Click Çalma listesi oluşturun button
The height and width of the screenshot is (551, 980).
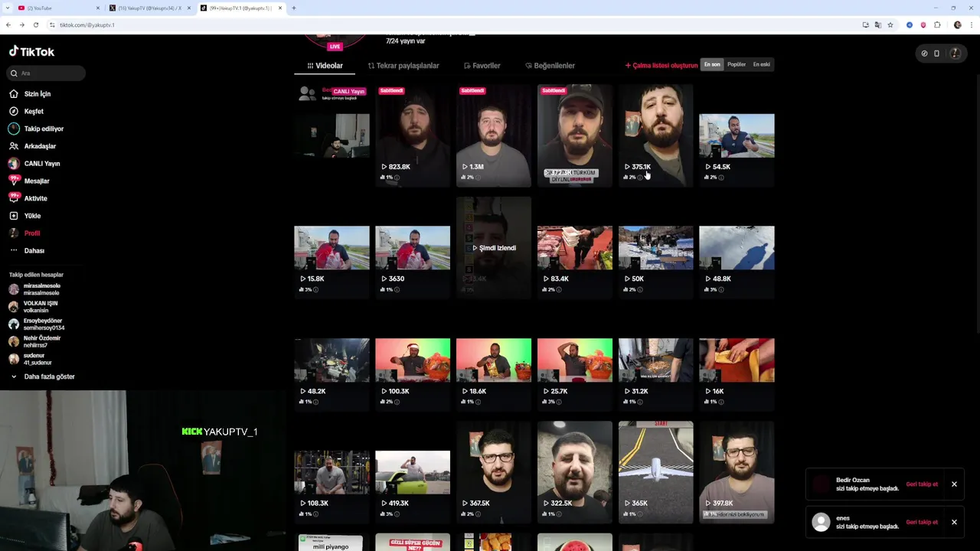(x=661, y=66)
